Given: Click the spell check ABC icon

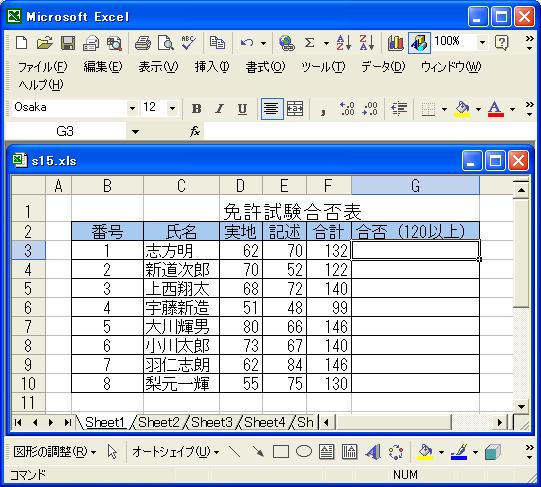Looking at the screenshot, I should point(188,43).
